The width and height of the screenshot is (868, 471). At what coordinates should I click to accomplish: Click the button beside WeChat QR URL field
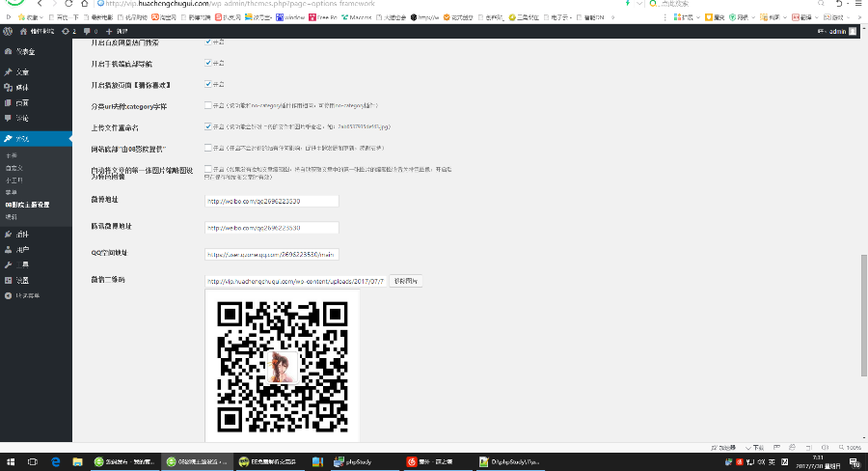pyautogui.click(x=406, y=281)
